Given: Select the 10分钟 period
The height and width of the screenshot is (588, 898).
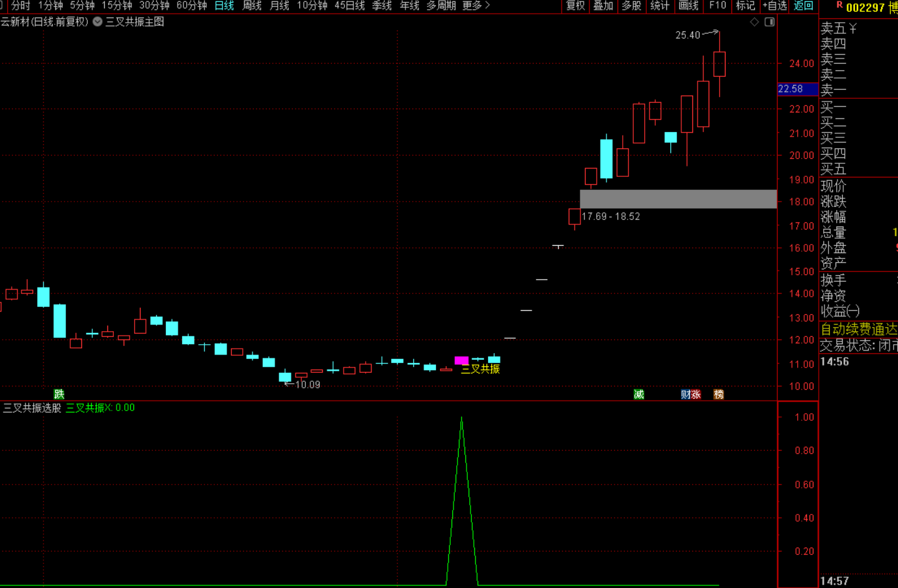Looking at the screenshot, I should [x=312, y=6].
